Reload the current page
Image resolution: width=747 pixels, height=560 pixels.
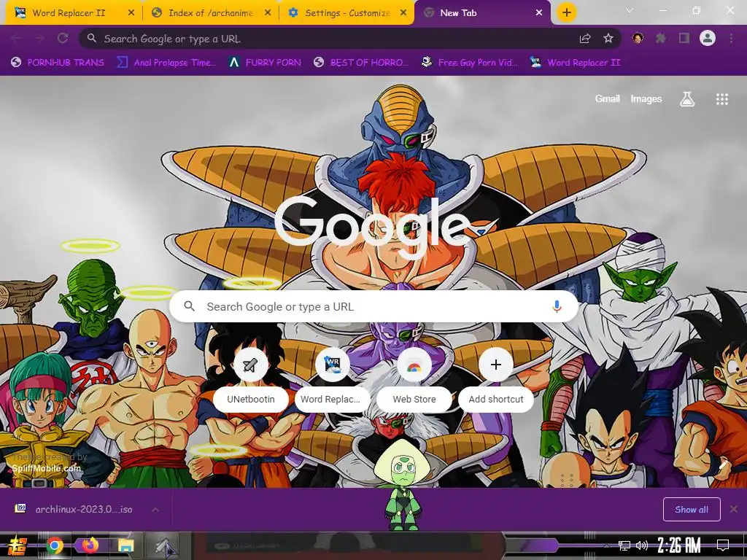pyautogui.click(x=63, y=39)
